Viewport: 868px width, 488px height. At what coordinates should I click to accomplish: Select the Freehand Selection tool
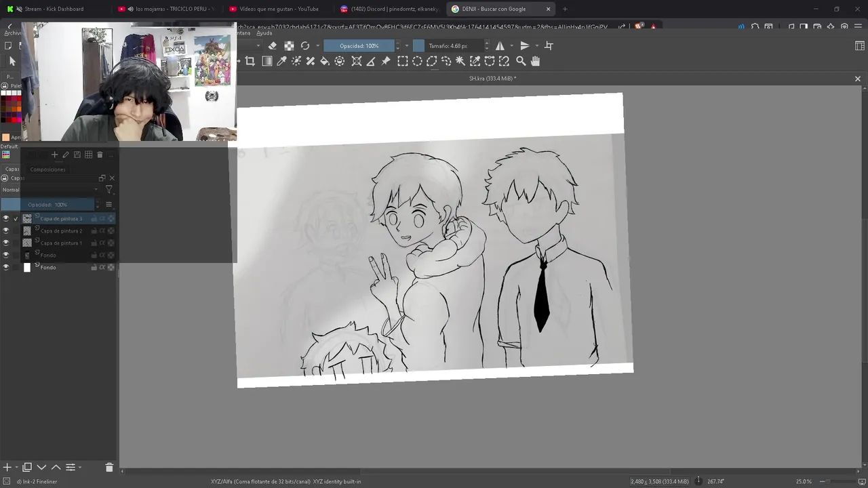[x=446, y=61]
